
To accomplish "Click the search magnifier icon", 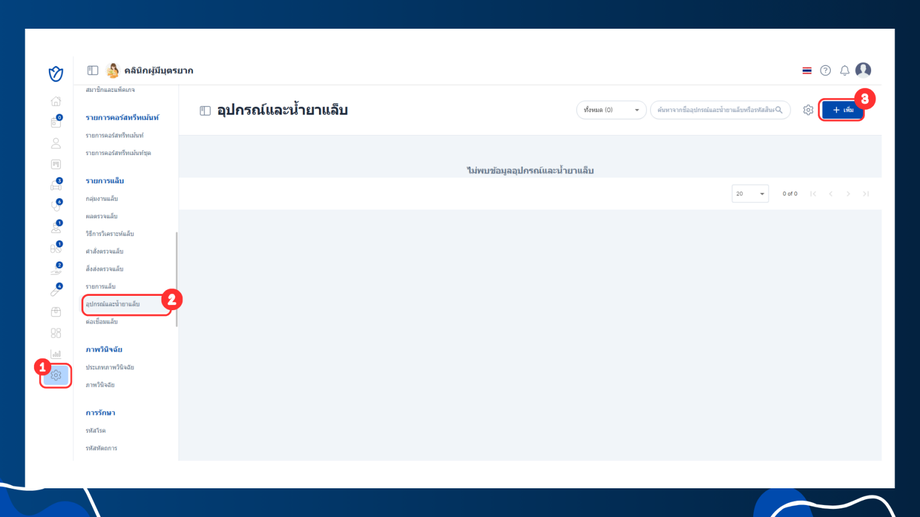I will (779, 110).
